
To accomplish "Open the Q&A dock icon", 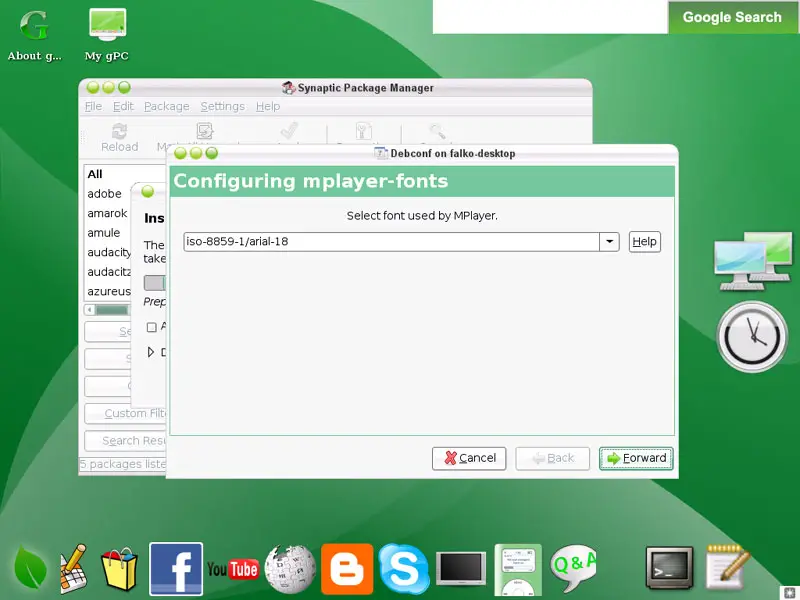I will click(x=574, y=568).
